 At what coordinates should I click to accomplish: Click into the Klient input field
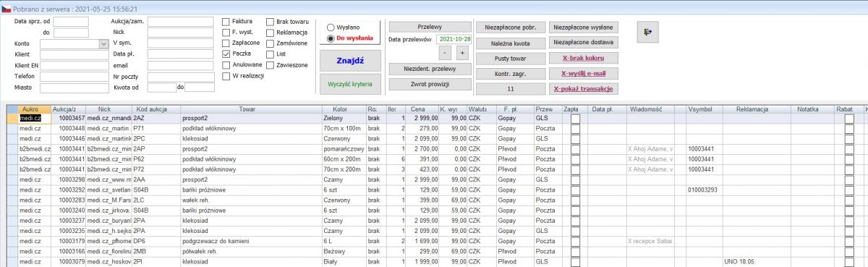[74, 54]
